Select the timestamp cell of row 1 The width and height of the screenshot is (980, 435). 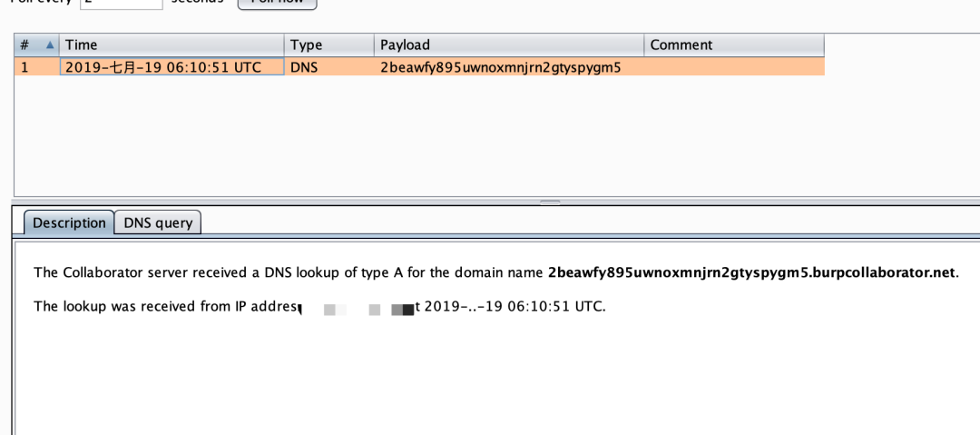pos(171,66)
